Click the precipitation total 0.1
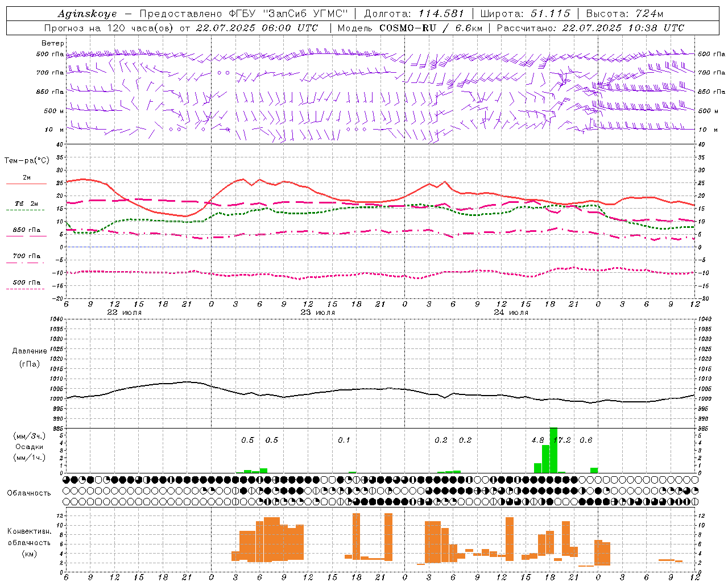The image size is (728, 582). pos(344,440)
